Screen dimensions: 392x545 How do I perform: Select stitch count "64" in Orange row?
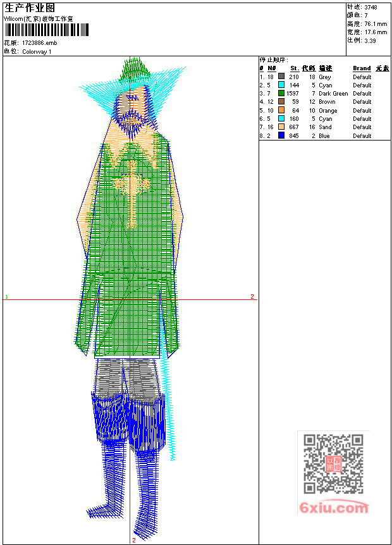pyautogui.click(x=295, y=111)
